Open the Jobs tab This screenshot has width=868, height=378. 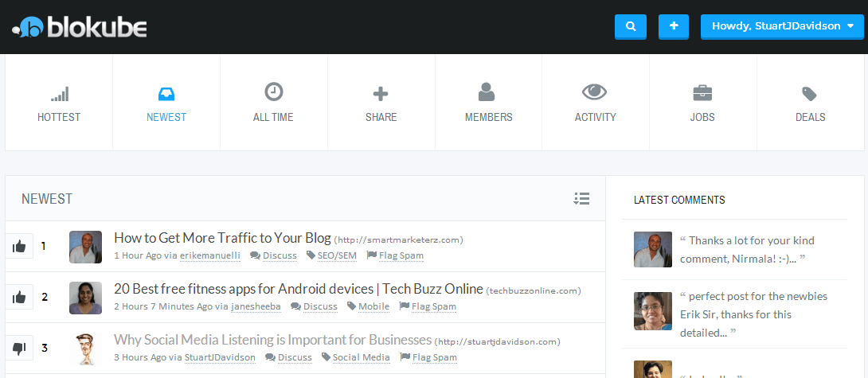[702, 103]
